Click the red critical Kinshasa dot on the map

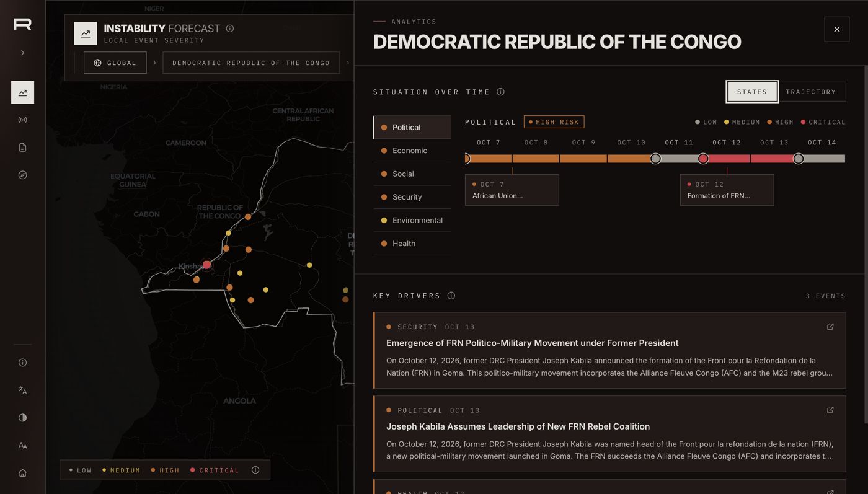pyautogui.click(x=207, y=265)
